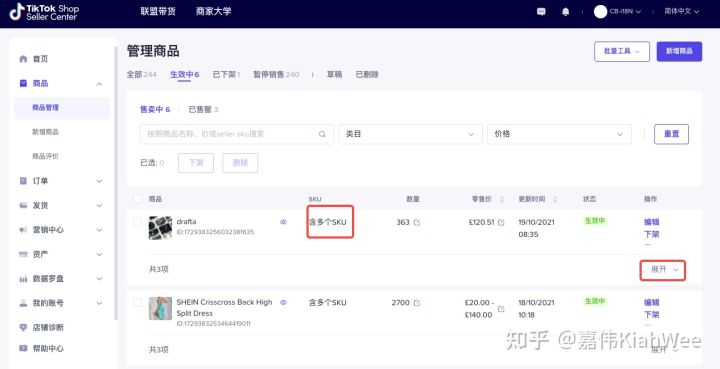Tick the select-all checkbox in table header

pyautogui.click(x=137, y=199)
